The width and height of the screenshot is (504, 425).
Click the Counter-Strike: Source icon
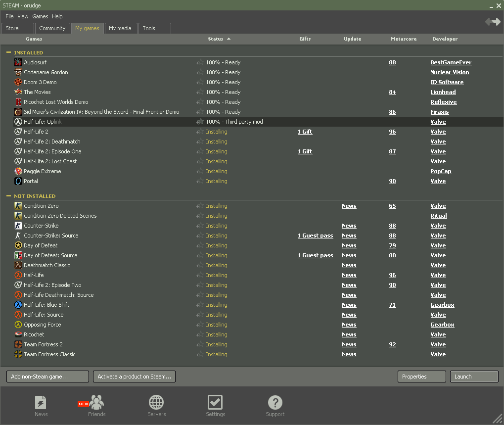[x=18, y=236]
